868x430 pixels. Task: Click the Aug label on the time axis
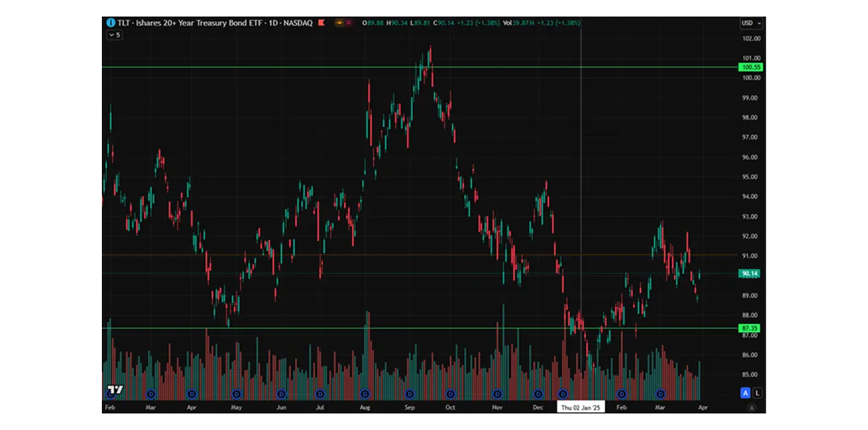click(365, 408)
